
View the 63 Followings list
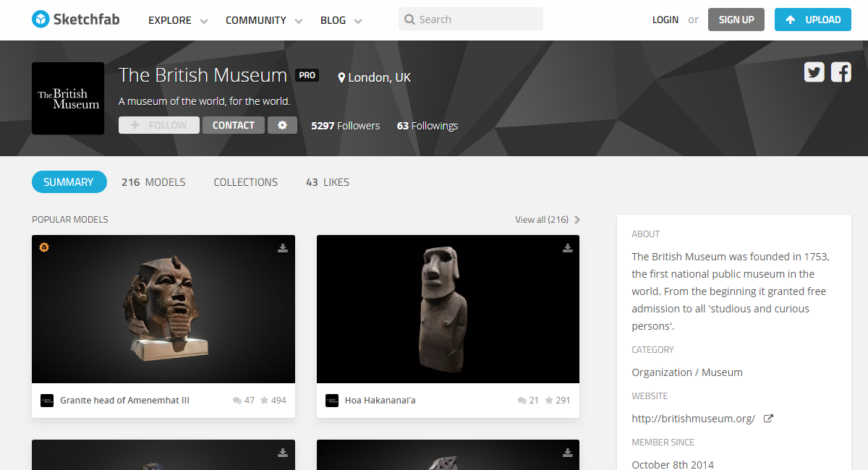click(427, 126)
